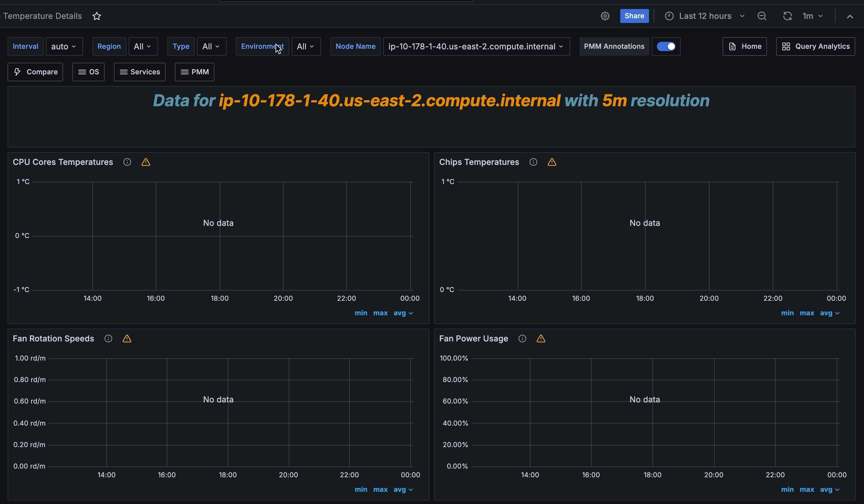The height and width of the screenshot is (504, 864).
Task: Collapse top bar with chevron-up icon
Action: click(x=849, y=17)
